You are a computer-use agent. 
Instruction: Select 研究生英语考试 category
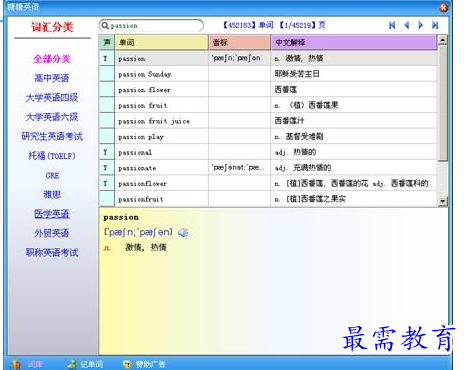[x=52, y=136]
